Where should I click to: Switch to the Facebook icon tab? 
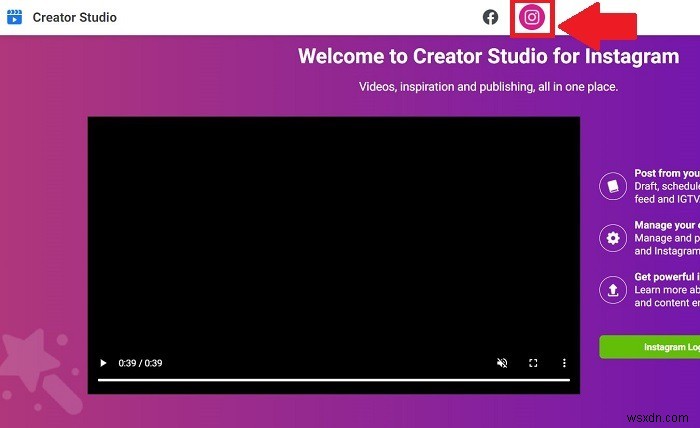[490, 17]
